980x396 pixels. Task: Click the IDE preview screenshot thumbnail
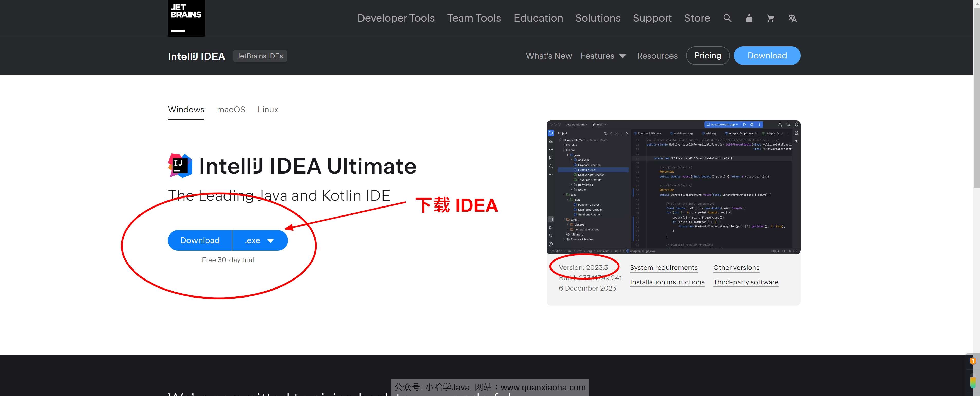pos(673,187)
